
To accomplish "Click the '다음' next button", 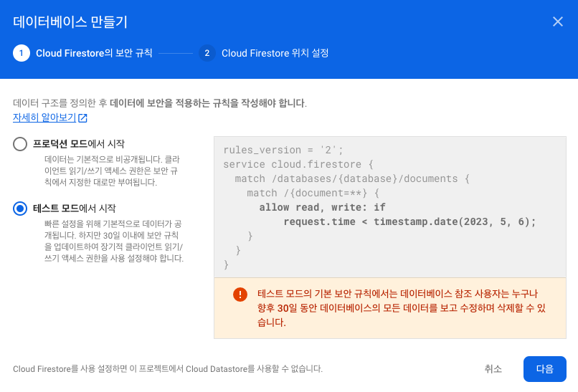I will (545, 369).
